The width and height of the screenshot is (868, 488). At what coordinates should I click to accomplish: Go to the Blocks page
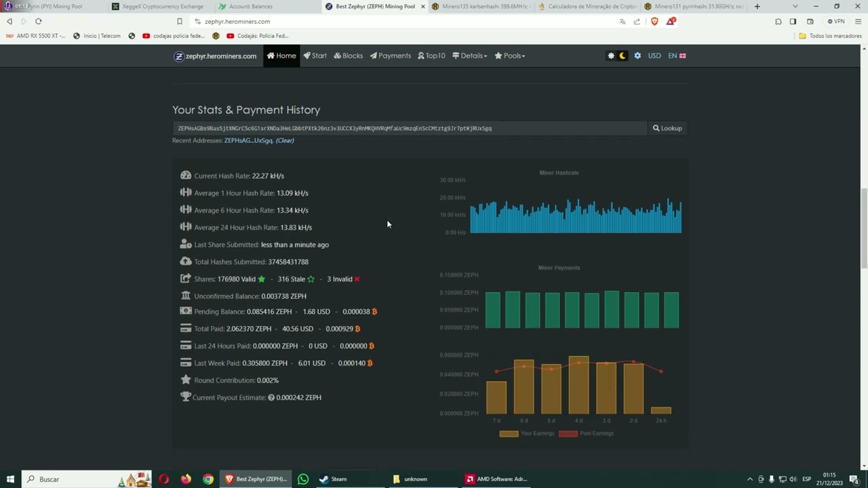coord(348,56)
